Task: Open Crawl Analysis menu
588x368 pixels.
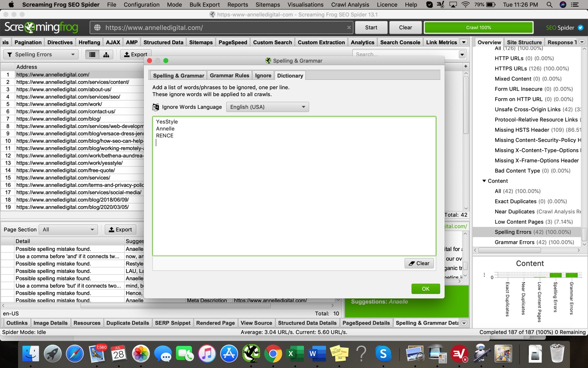Action: [350, 4]
